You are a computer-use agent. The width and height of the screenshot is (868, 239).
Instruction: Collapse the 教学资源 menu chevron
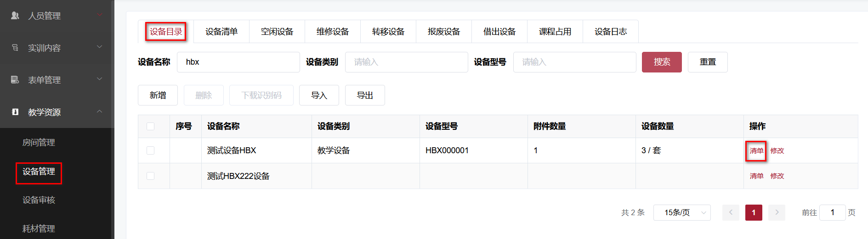[100, 111]
